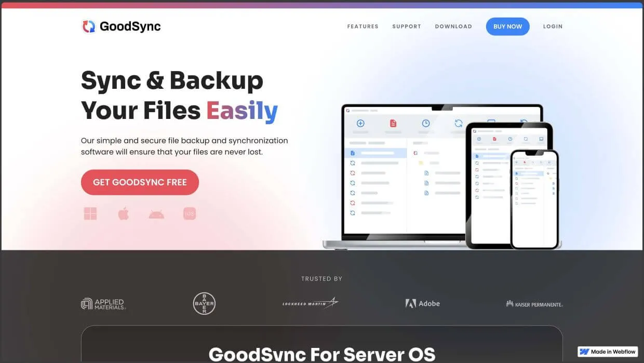
Task: Click the Lockheed Martin logo
Action: [x=310, y=303]
